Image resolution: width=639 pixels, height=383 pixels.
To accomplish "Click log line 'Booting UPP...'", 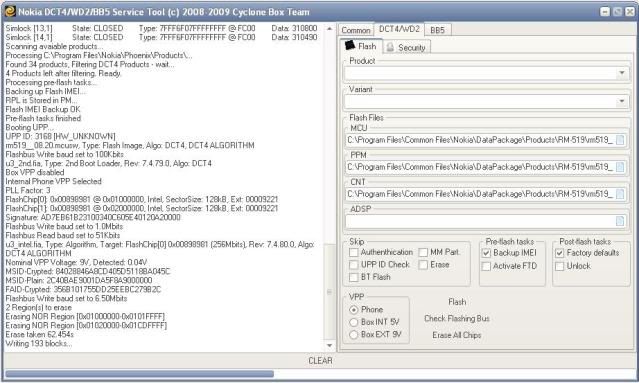I will point(30,128).
